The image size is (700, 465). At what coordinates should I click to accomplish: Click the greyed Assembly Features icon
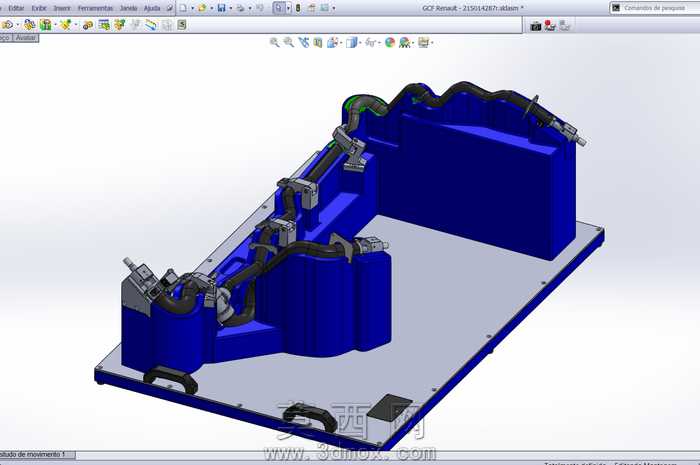(135, 25)
